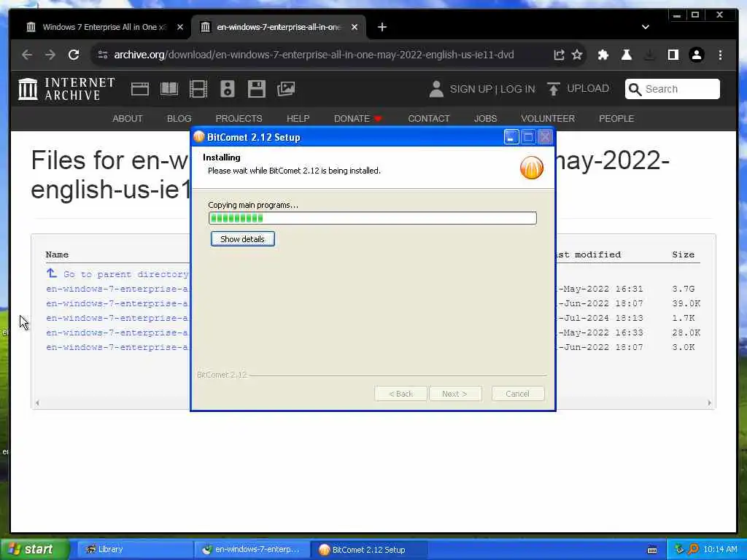This screenshot has width=747, height=560.
Task: Click Show details in BitComet Setup
Action: pos(242,239)
